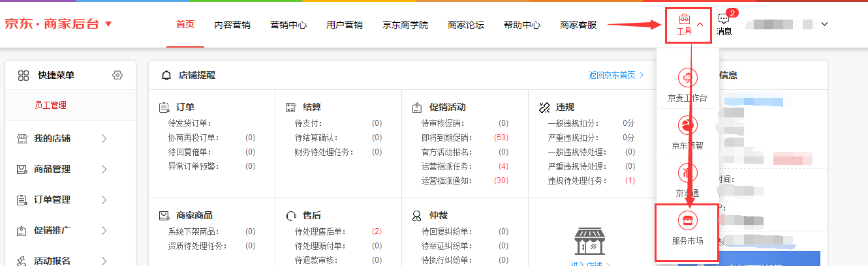Click the 严重违规待处理 row
The image size is (868, 266).
tap(591, 166)
